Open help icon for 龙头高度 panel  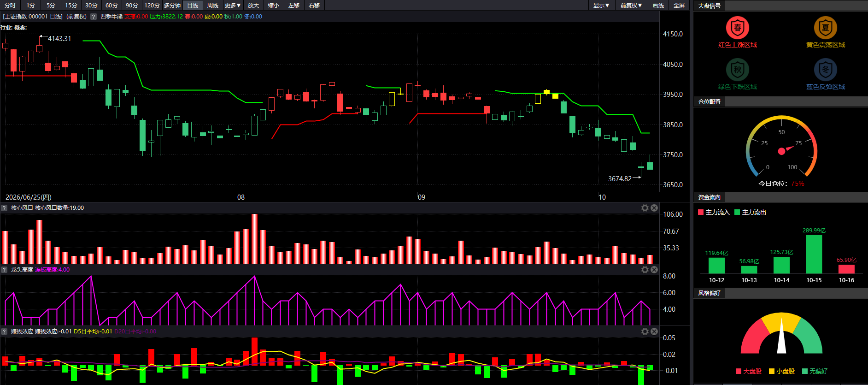(4, 270)
